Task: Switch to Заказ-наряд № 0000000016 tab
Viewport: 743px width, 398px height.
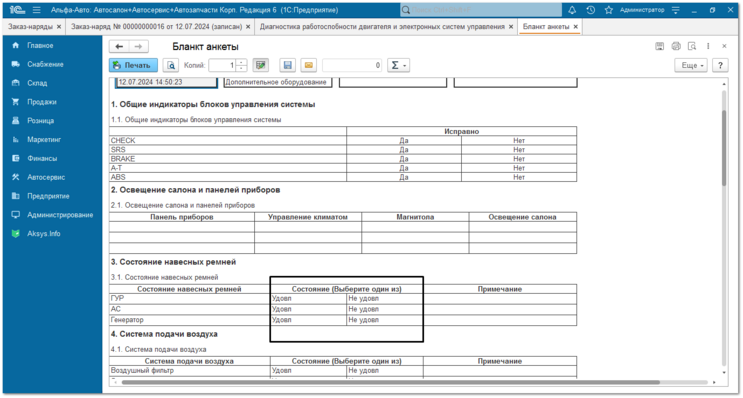Action: (156, 27)
